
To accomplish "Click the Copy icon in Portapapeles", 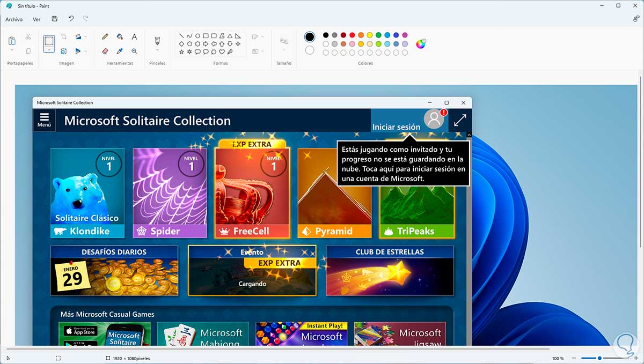I will pos(28,51).
